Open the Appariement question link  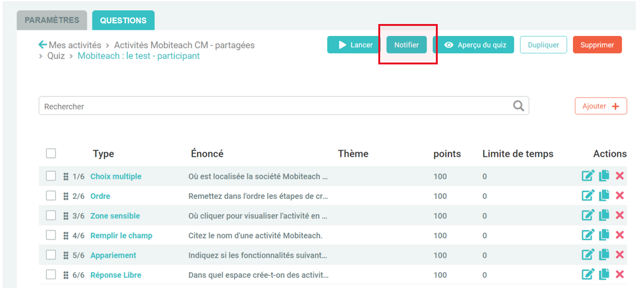(113, 255)
